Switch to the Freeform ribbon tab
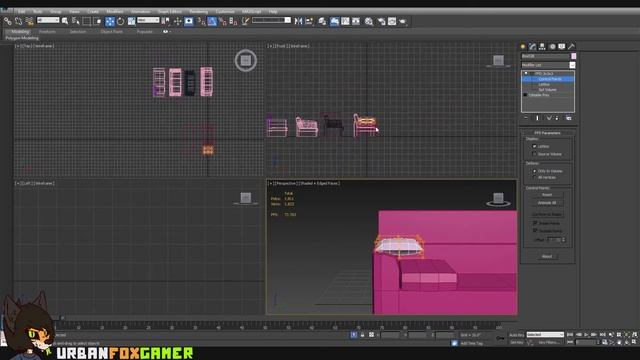 (x=47, y=31)
